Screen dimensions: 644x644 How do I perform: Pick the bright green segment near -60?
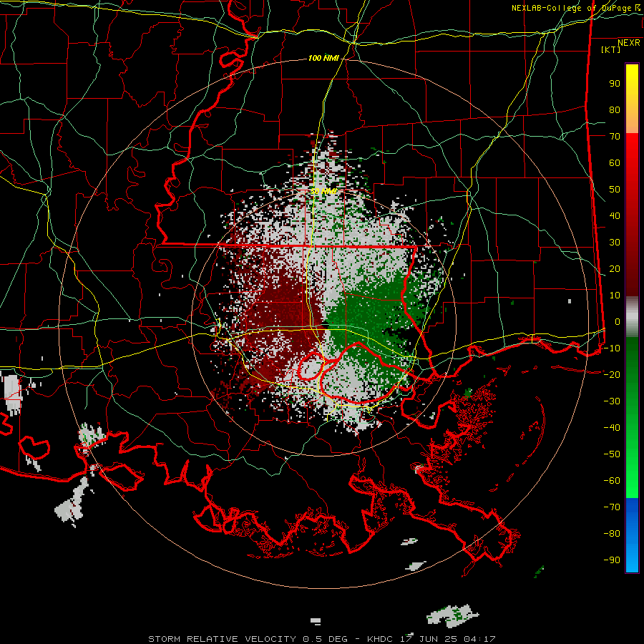pos(632,481)
